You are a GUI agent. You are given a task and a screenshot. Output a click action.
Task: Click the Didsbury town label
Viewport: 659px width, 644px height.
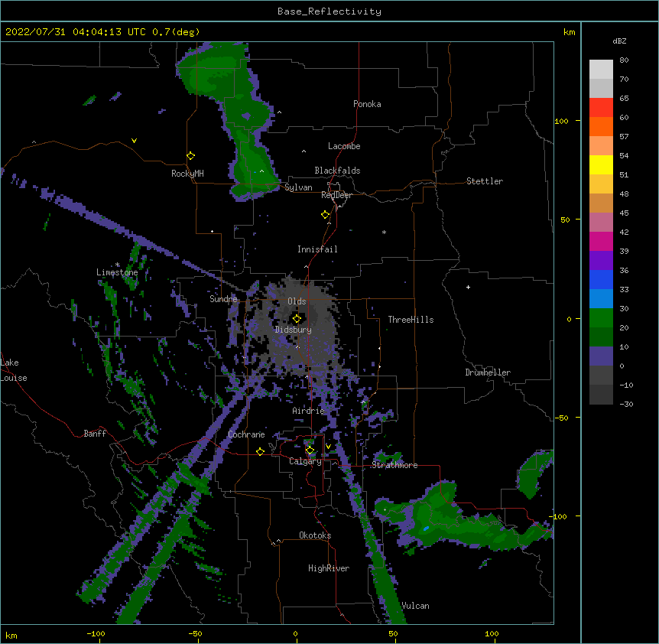click(294, 330)
